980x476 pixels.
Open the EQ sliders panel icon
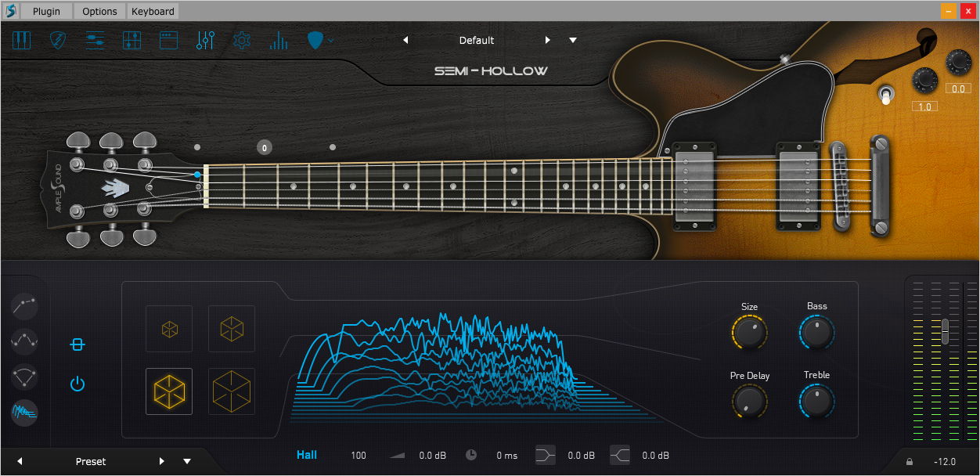coord(206,41)
